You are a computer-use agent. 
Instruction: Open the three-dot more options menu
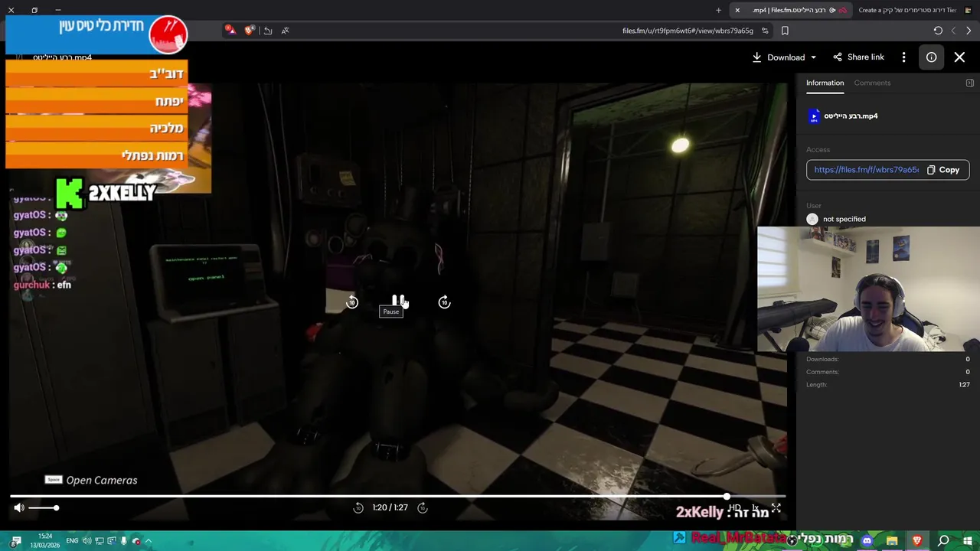point(903,57)
